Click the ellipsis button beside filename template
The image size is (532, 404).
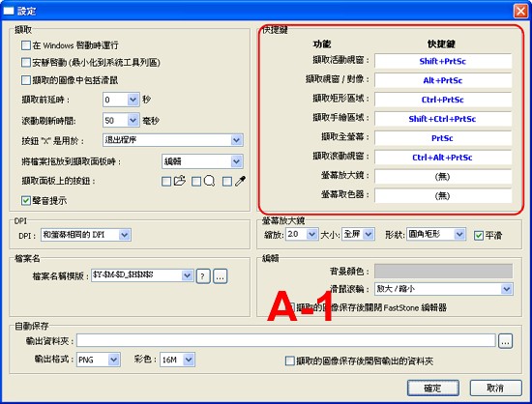pos(221,276)
